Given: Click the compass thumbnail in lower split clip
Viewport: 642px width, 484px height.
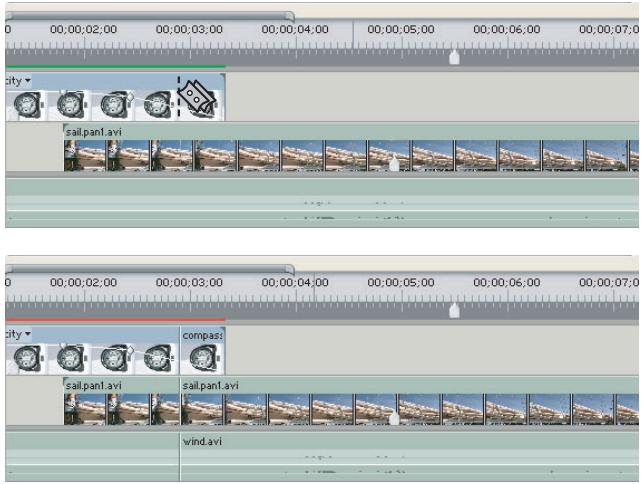Looking at the screenshot, I should coord(202,358).
